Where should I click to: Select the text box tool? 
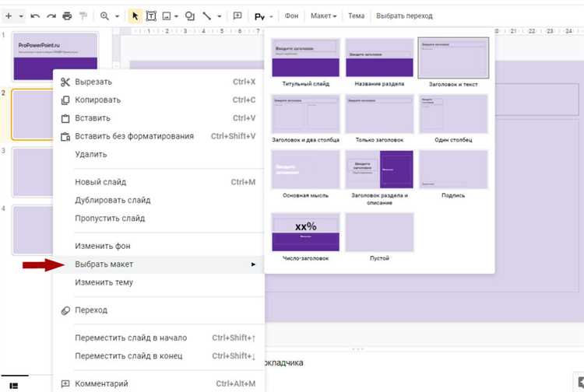point(151,16)
